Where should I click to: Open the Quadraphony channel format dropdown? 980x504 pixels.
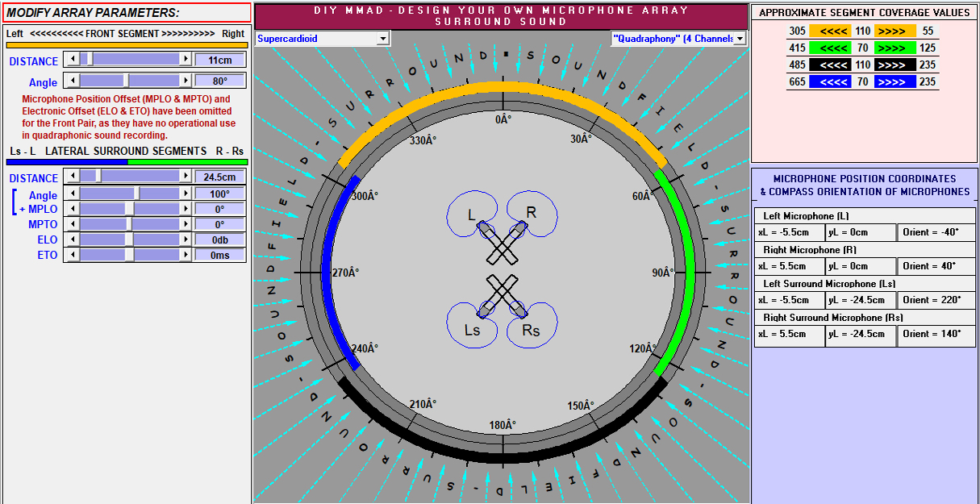point(740,39)
